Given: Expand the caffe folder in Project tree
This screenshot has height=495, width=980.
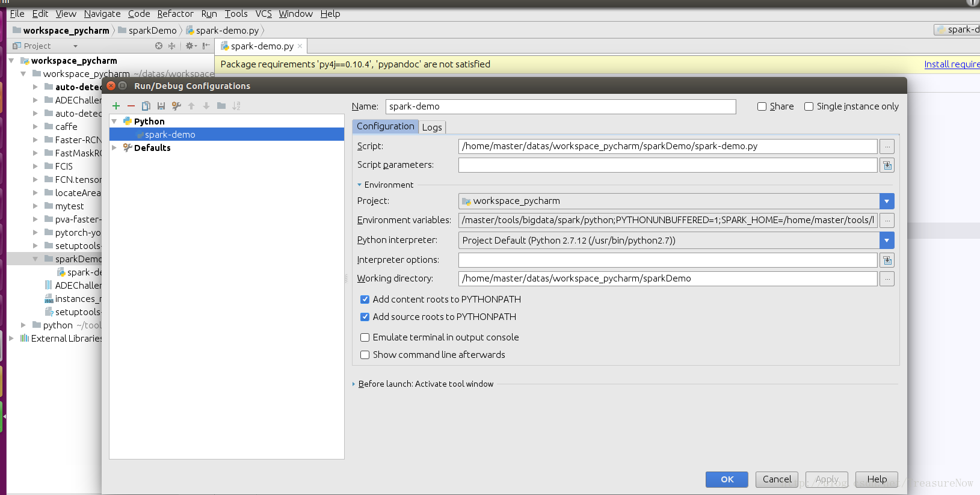Looking at the screenshot, I should point(35,127).
